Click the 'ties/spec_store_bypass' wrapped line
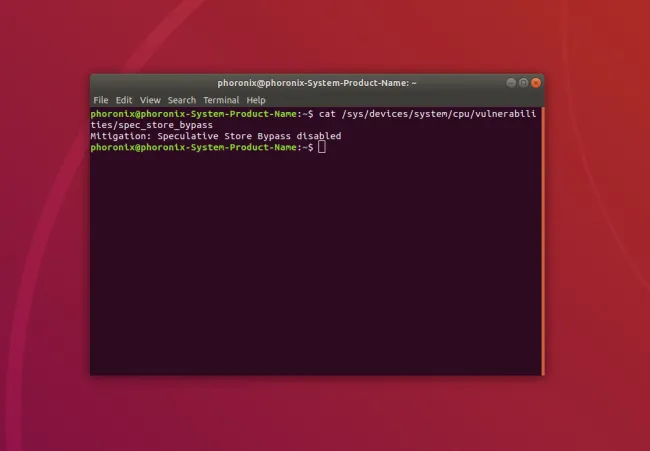 (150, 125)
